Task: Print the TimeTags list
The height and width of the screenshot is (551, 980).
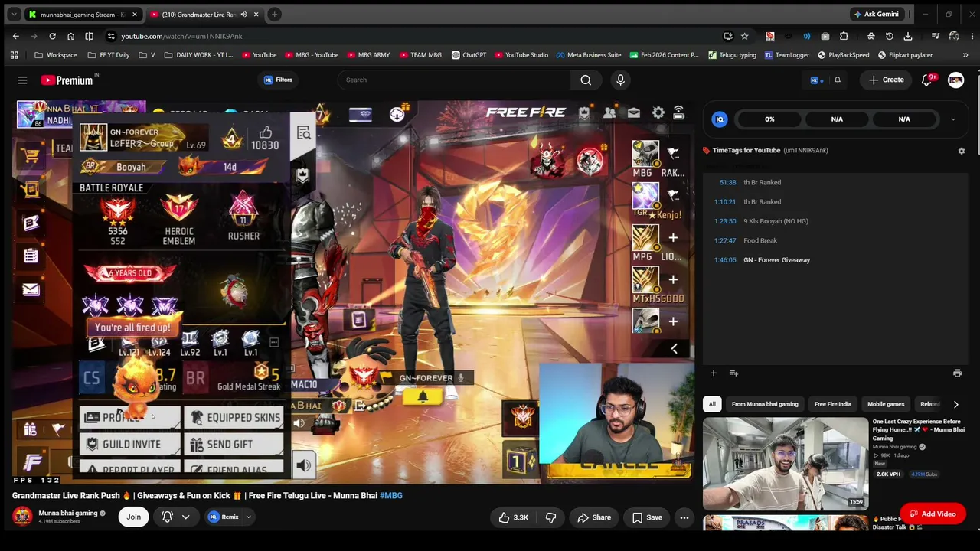Action: [957, 373]
